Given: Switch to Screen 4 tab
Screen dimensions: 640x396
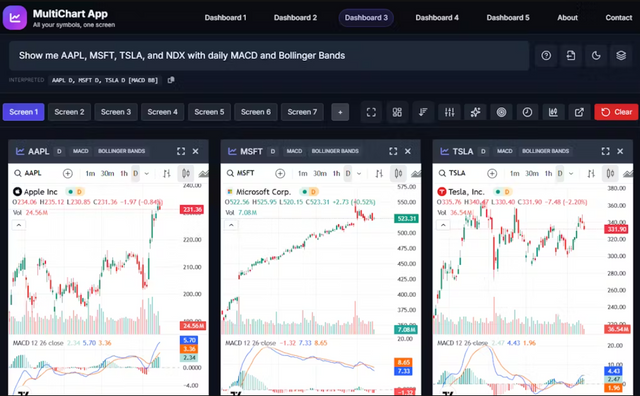Looking at the screenshot, I should tap(162, 112).
